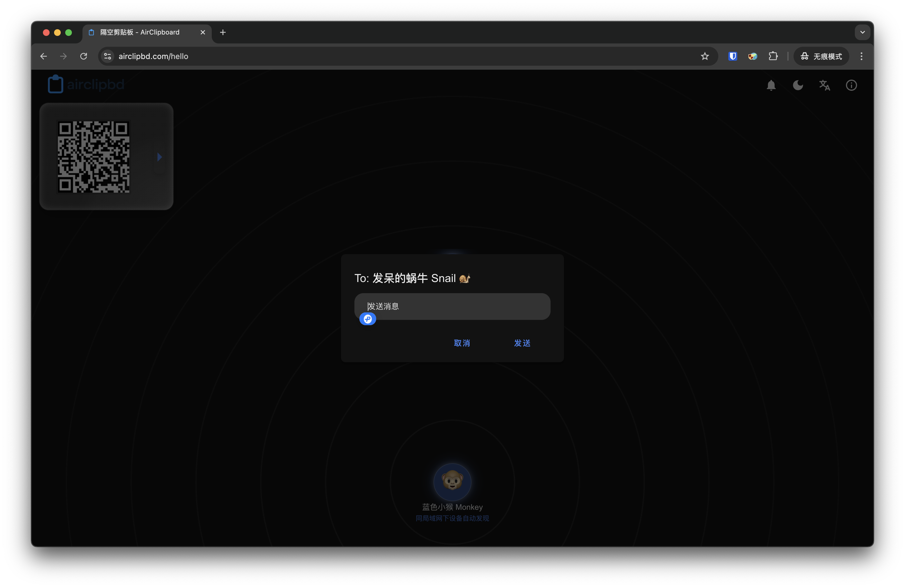Image resolution: width=905 pixels, height=588 pixels.
Task: Reload the page
Action: pyautogui.click(x=84, y=56)
